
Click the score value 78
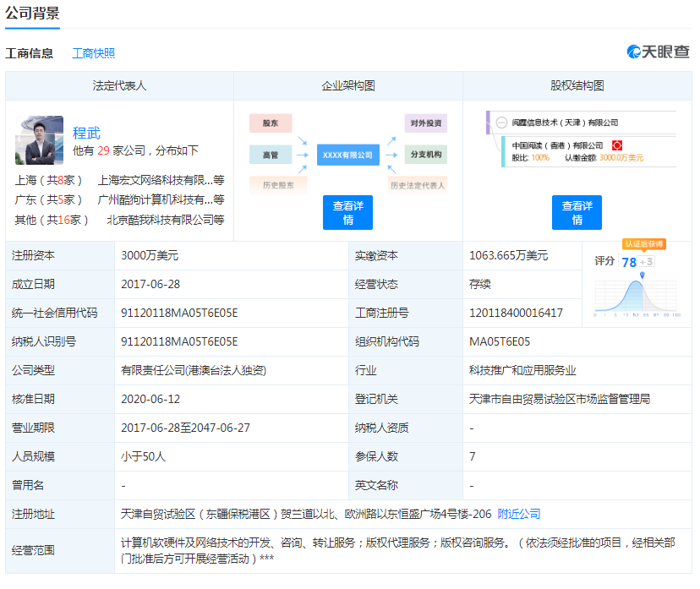coord(629,262)
